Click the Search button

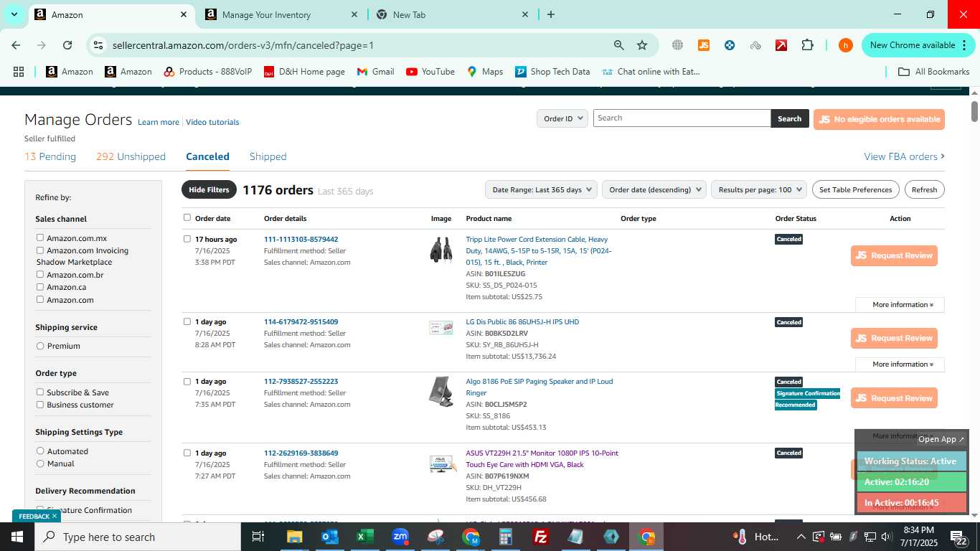[789, 118]
